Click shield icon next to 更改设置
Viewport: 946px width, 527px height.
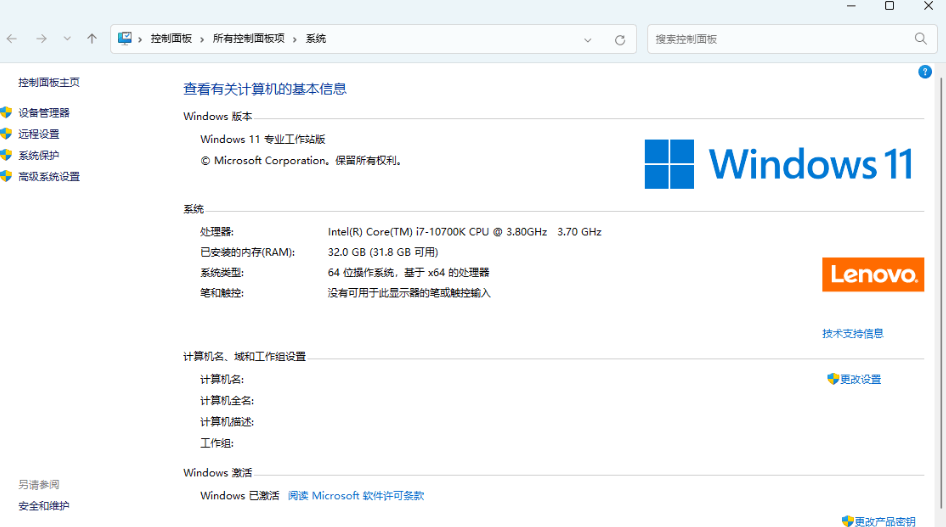tap(833, 379)
